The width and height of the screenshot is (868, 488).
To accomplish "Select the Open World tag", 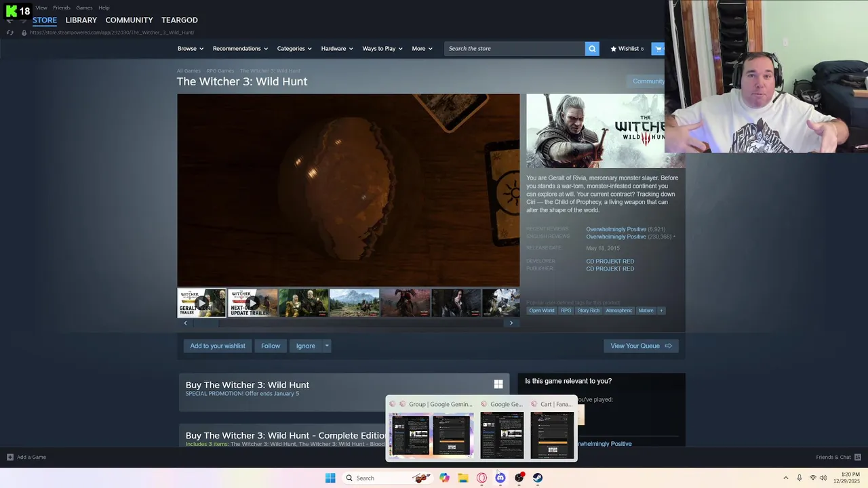I will coord(542,310).
